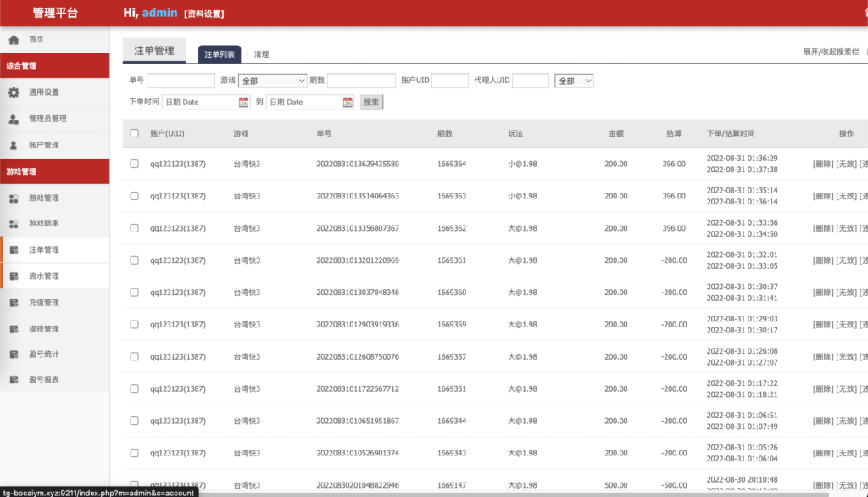The height and width of the screenshot is (497, 868).
Task: Open the end date calendar icon
Action: 348,103
